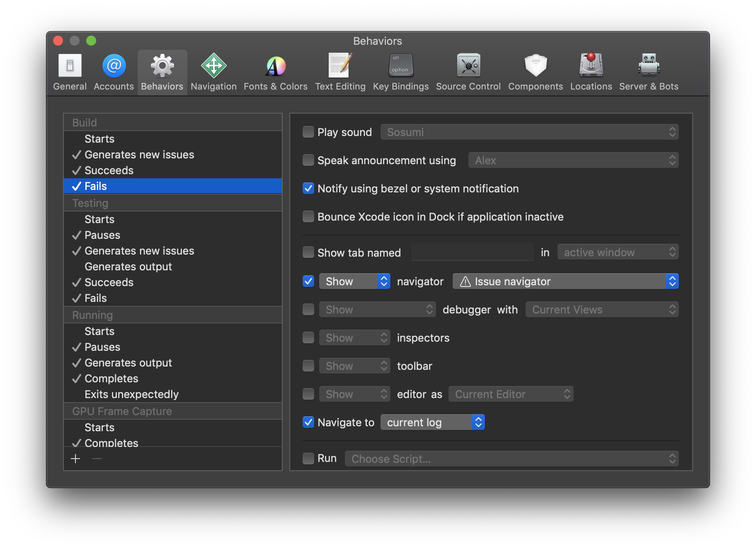This screenshot has width=756, height=549.
Task: Add a custom behavior with plus button
Action: click(x=75, y=459)
